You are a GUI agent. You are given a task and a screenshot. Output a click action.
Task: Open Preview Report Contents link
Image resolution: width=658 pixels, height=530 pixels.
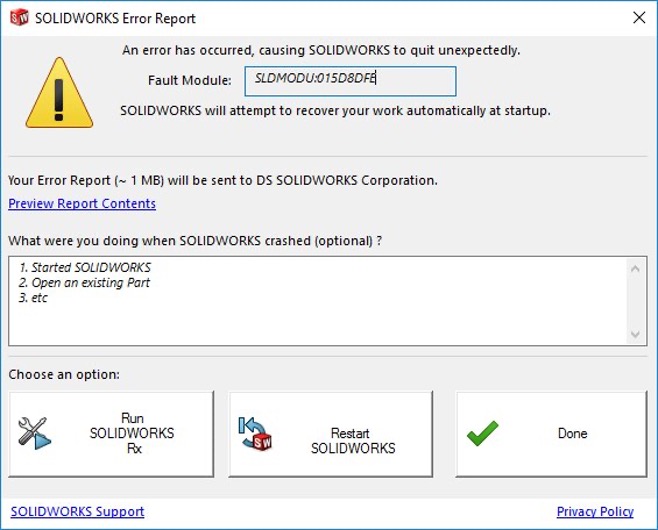82,204
